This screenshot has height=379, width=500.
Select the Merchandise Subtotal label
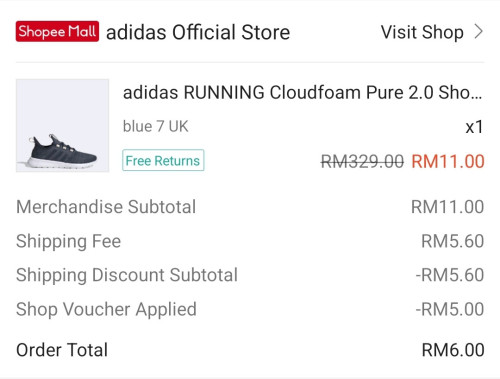(106, 207)
